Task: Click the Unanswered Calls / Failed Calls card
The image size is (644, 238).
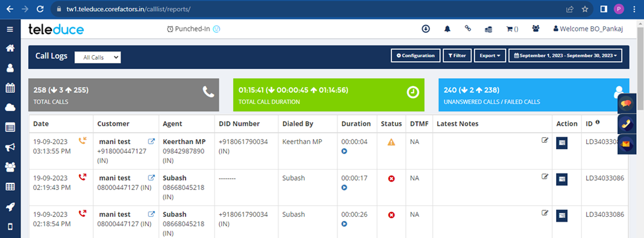Action: (534, 95)
